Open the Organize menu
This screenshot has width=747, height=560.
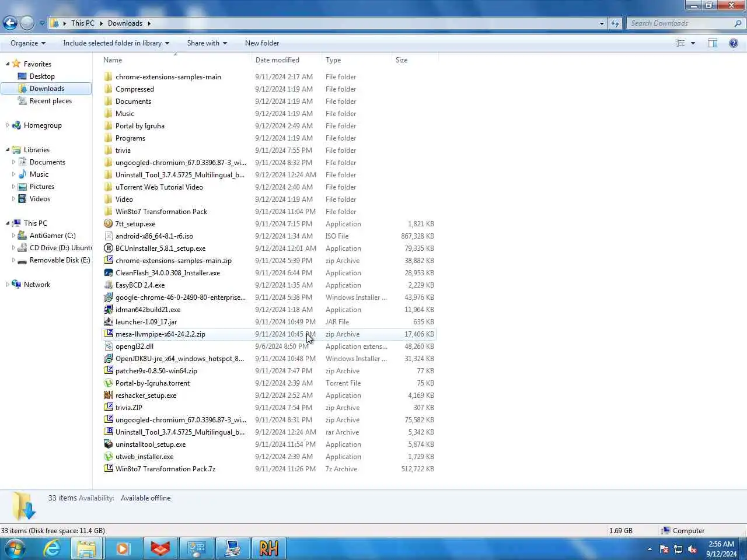click(x=28, y=43)
